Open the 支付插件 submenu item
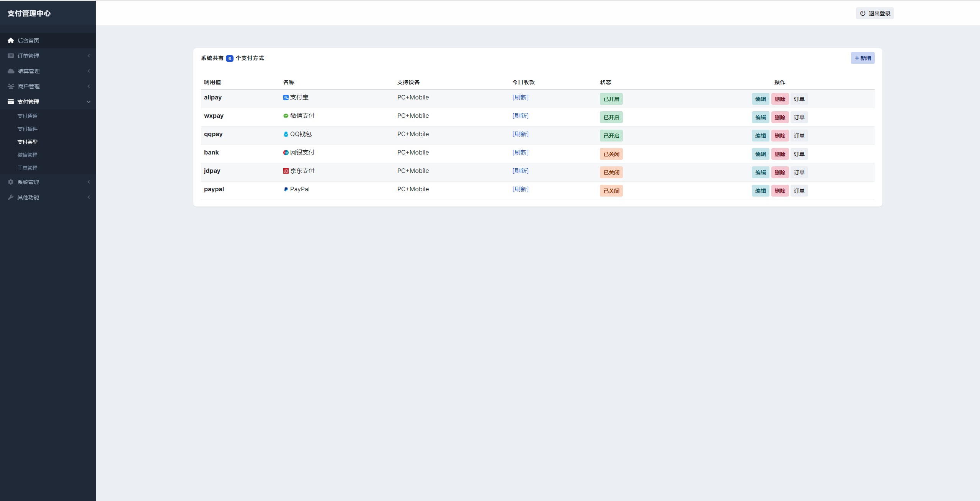The width and height of the screenshot is (980, 501). point(28,129)
